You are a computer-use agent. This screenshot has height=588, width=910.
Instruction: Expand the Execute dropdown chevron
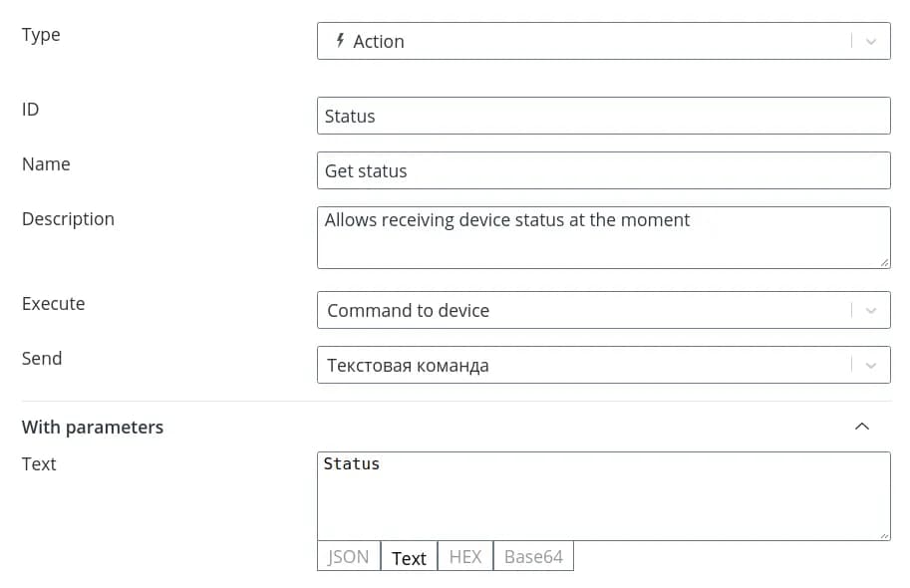click(x=871, y=311)
